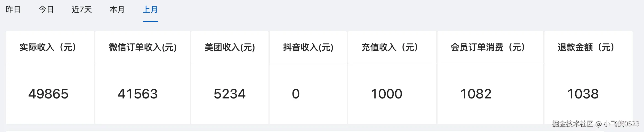Click the 掘金技术社区 watermark text

[573, 124]
